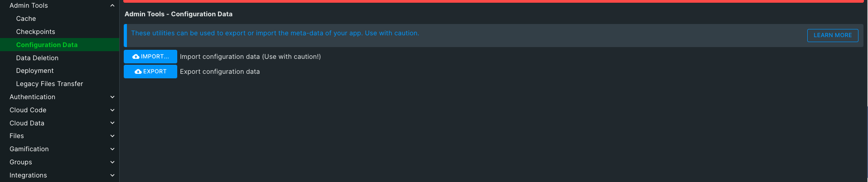
Task: Click the cloud download icon on Export button
Action: (138, 72)
